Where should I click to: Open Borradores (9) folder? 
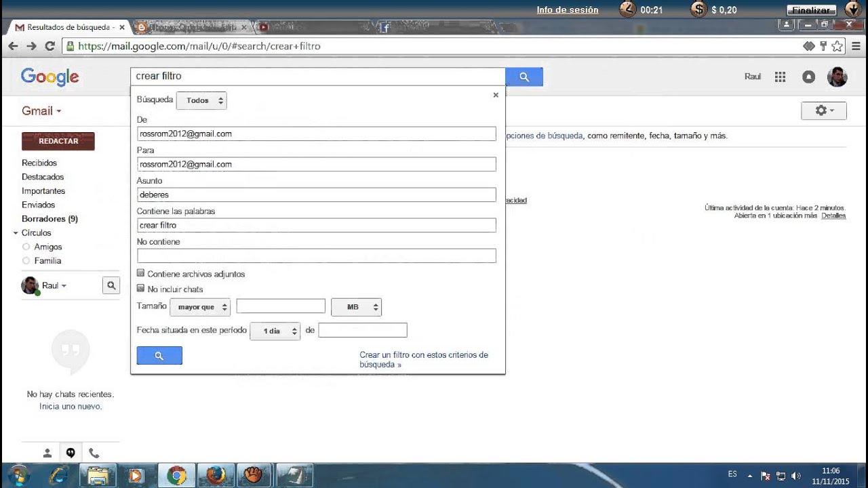click(x=50, y=219)
